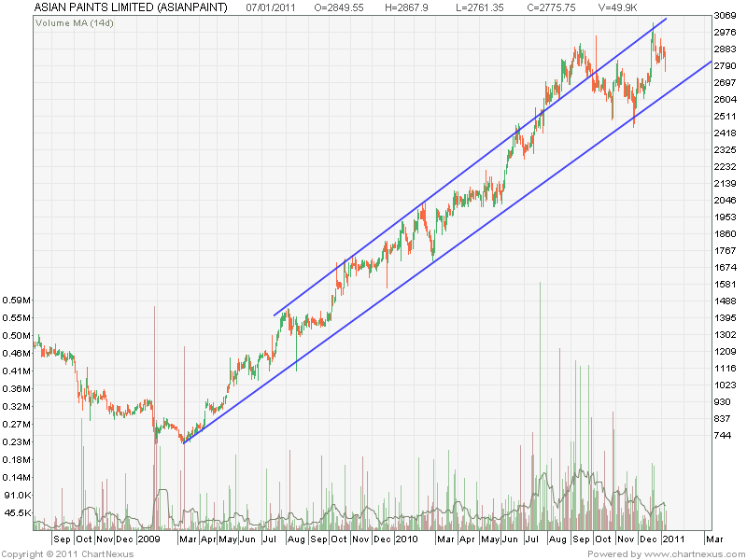This screenshot has height=560, width=747.
Task: Click the 3069 price axis label
Action: 725,16
